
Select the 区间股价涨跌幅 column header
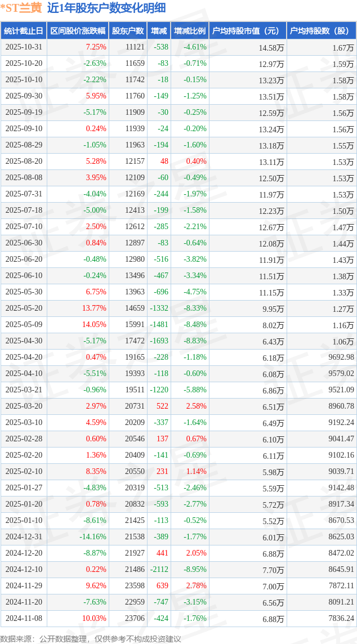(x=77, y=31)
